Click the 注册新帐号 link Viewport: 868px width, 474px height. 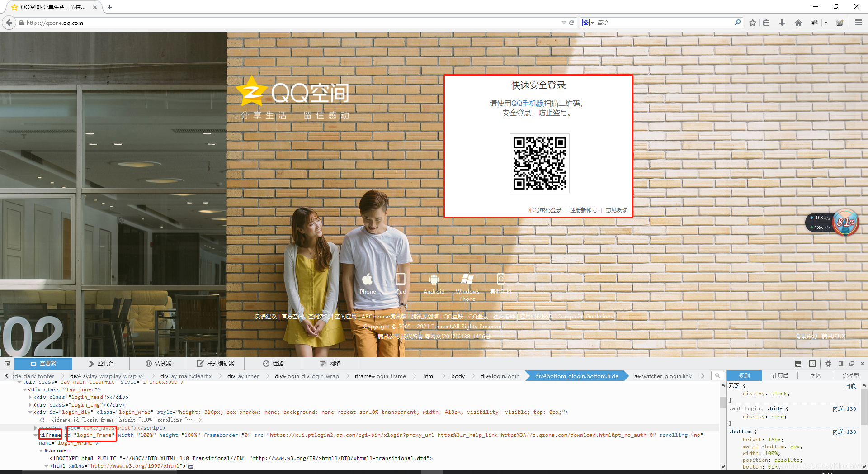point(583,210)
